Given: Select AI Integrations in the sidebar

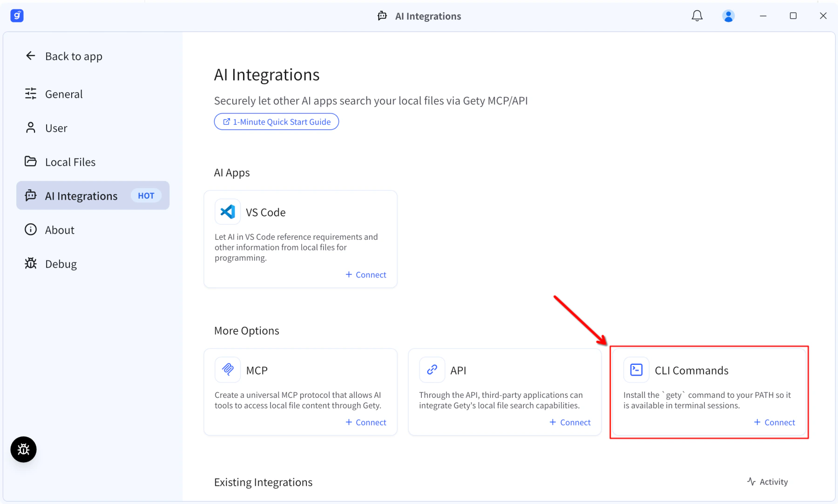Looking at the screenshot, I should point(93,195).
